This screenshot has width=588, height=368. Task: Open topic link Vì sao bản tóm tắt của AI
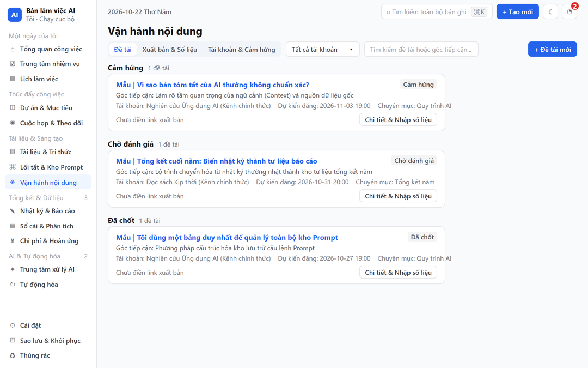point(212,85)
